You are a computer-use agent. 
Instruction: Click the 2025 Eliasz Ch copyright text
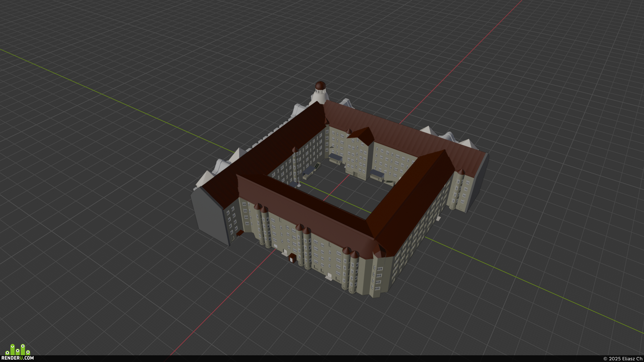tap(623, 359)
